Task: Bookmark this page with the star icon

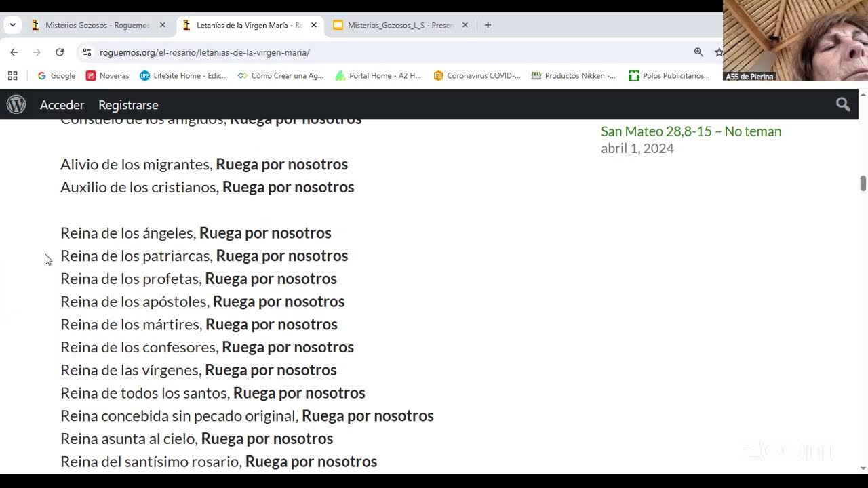Action: click(x=719, y=52)
